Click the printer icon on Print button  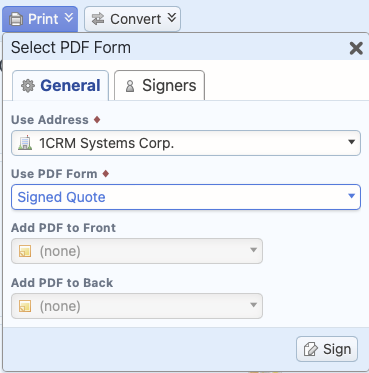pos(16,19)
